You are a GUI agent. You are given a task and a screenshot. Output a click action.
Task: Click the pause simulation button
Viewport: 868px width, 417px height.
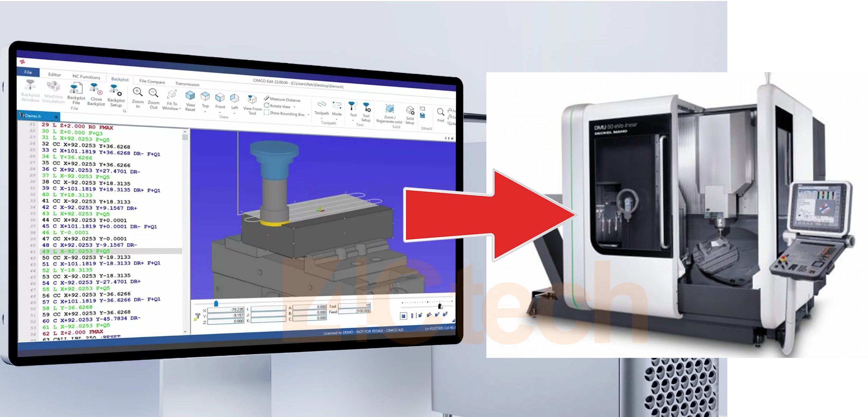tap(412, 315)
